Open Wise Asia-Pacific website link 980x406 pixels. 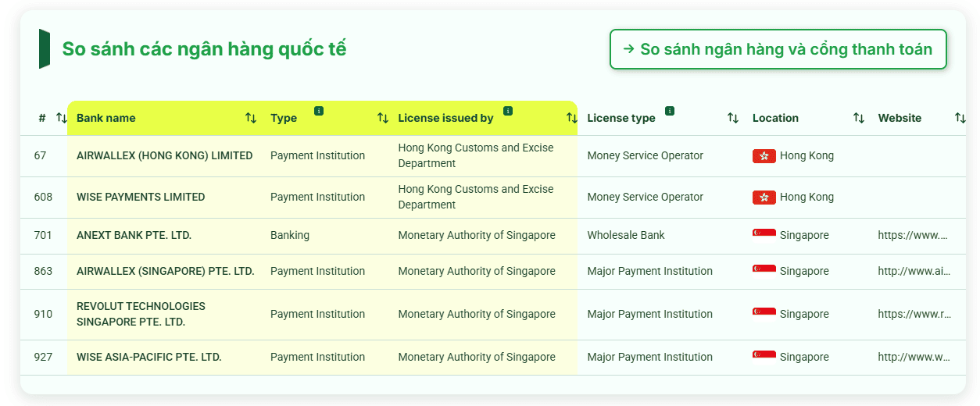click(914, 357)
